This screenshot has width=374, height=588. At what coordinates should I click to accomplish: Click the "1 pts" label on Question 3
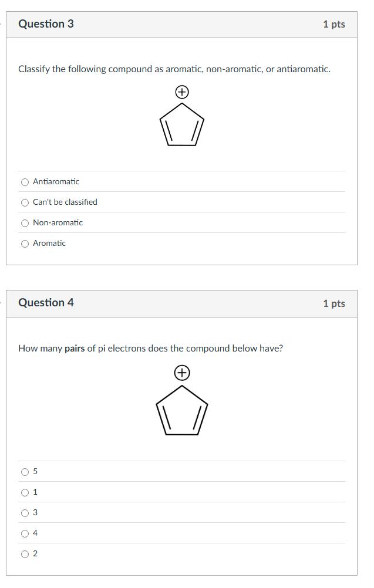click(333, 24)
